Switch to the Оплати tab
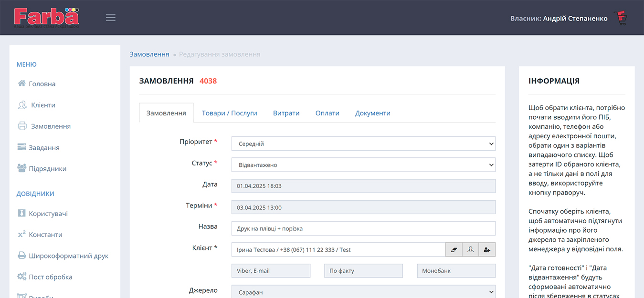Screen dimensions: 644x298 tap(327, 113)
